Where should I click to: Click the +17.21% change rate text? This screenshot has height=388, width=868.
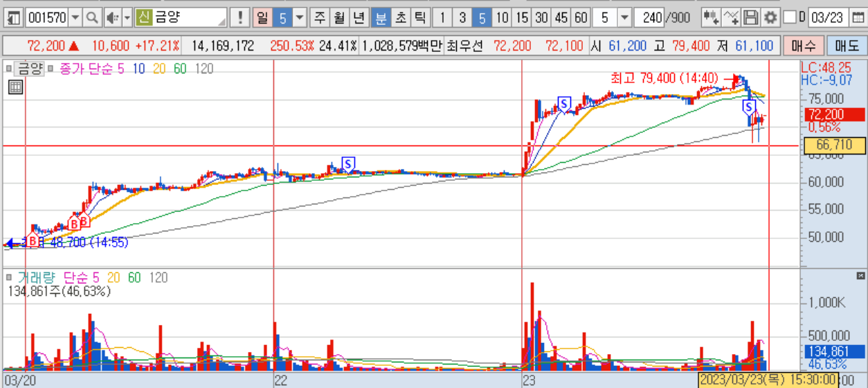(x=157, y=46)
